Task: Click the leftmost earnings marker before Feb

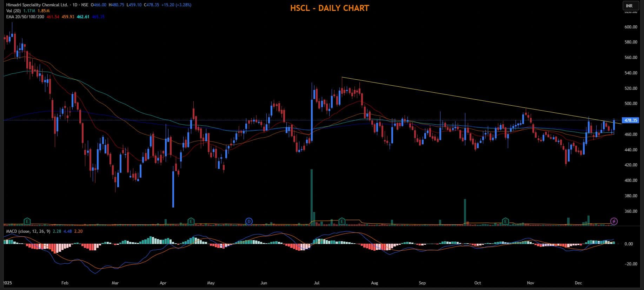Action: [27, 221]
